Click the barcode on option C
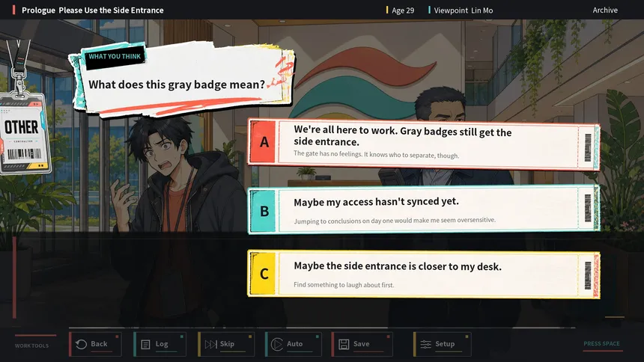This screenshot has height=362, width=644. click(588, 275)
